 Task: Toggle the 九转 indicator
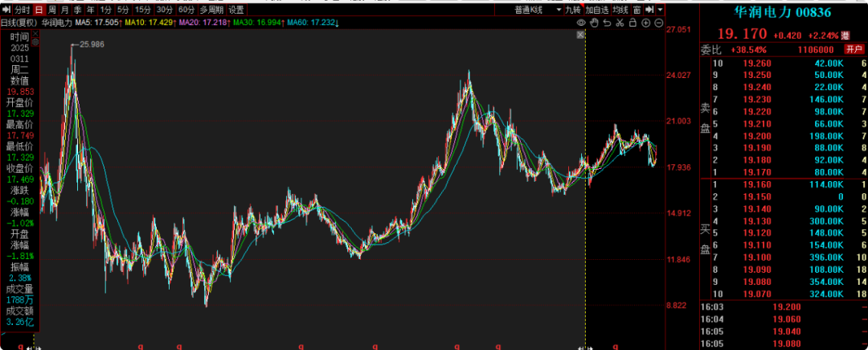coord(572,10)
